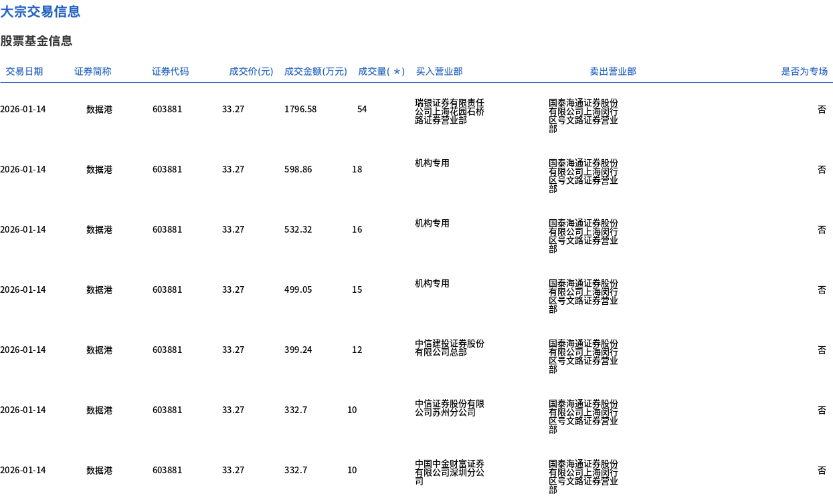Click 否 in the 1796.58 row
Image resolution: width=833 pixels, height=504 pixels.
point(822,109)
